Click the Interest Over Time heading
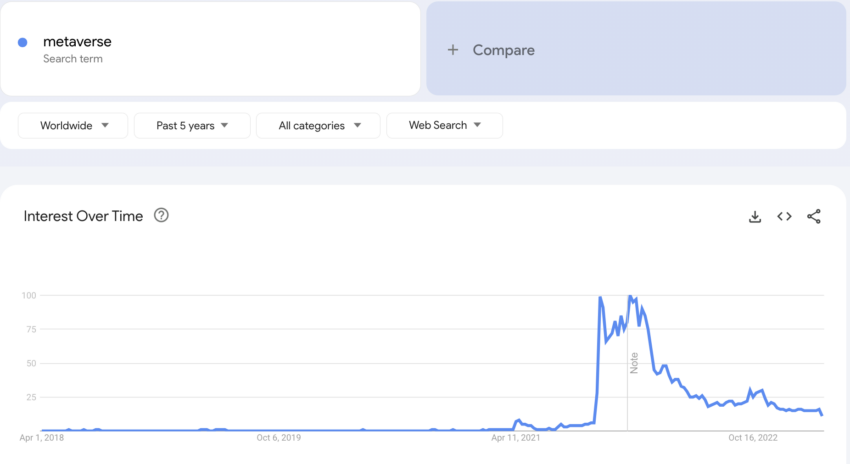850x464 pixels. tap(83, 216)
